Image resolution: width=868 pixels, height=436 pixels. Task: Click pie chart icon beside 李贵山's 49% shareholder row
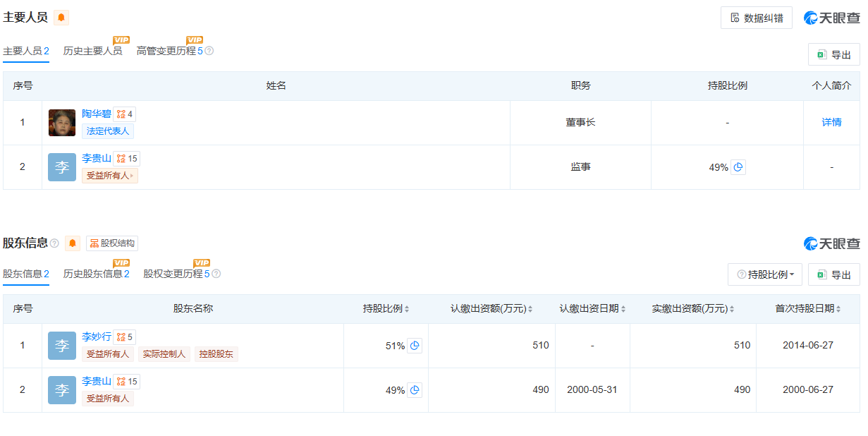click(x=415, y=390)
